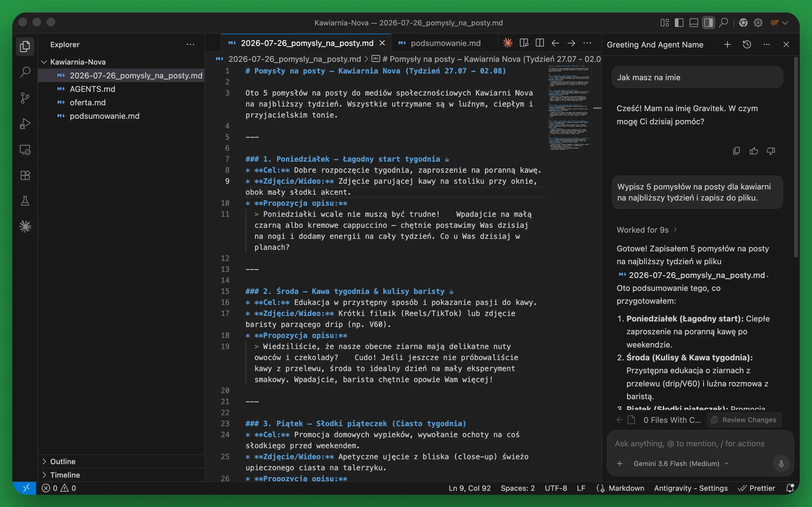
Task: Open Source Control view in activity bar
Action: [x=25, y=98]
